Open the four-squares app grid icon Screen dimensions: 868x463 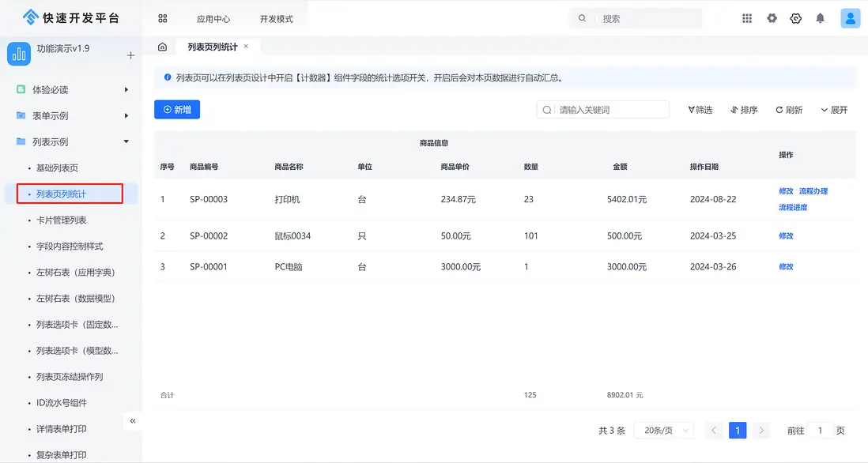[x=162, y=18]
